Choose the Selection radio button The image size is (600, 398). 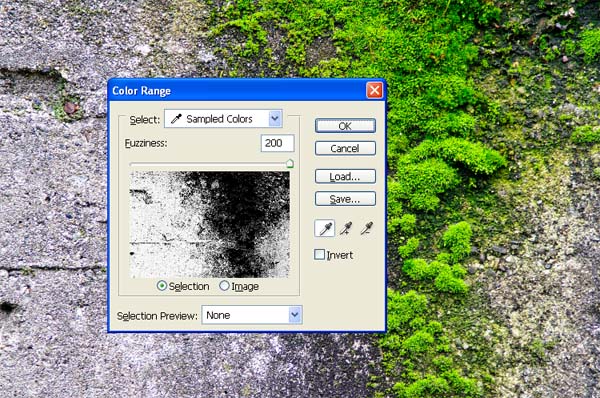pos(162,285)
